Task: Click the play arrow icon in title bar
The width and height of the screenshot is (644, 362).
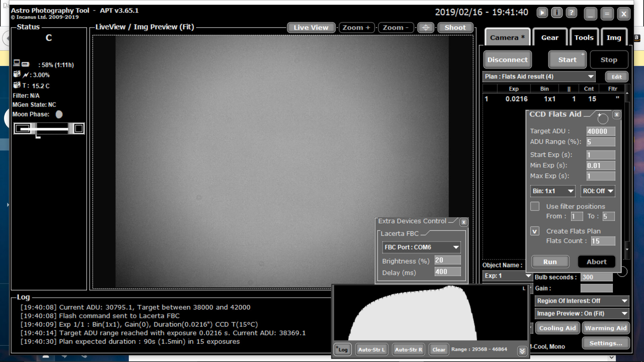Action: tap(542, 13)
